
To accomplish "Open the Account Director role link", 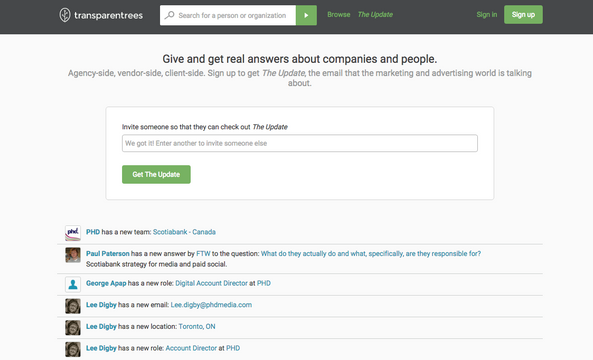I will pyautogui.click(x=191, y=348).
